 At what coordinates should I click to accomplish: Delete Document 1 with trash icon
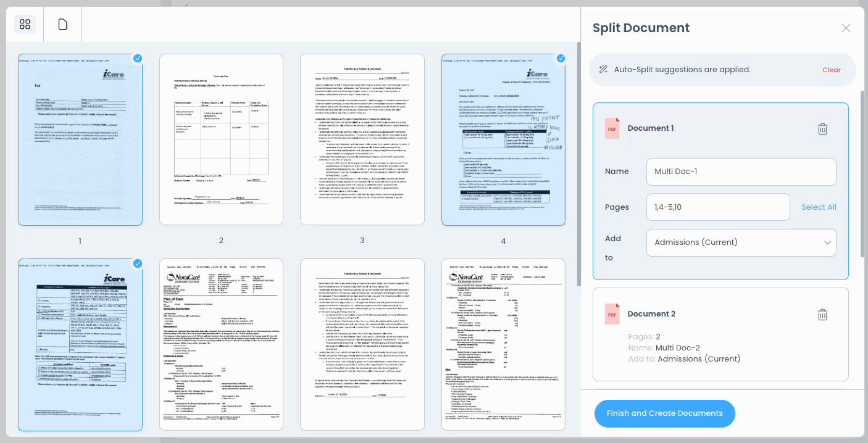822,129
